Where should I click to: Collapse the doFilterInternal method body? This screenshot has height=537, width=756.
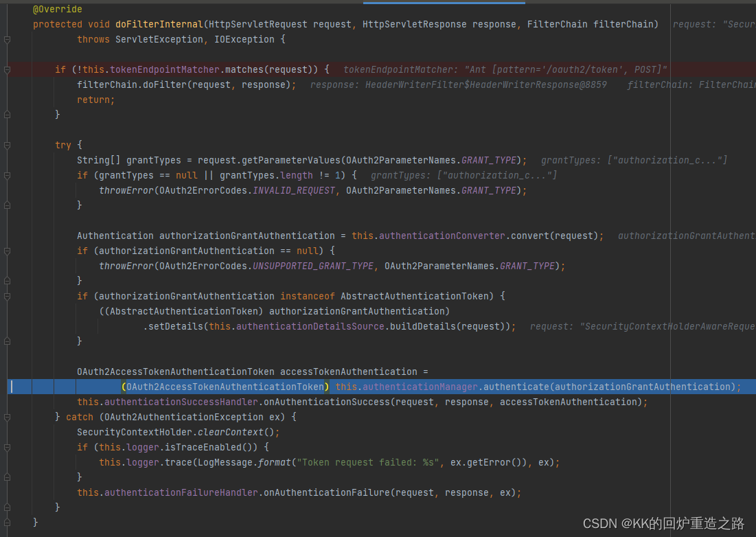tap(7, 39)
